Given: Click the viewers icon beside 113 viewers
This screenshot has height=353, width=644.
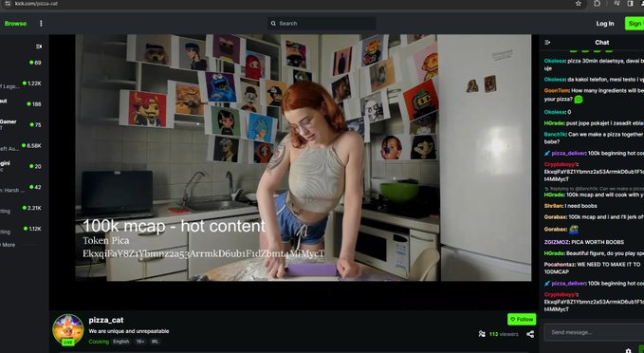Looking at the screenshot, I should click(x=482, y=334).
